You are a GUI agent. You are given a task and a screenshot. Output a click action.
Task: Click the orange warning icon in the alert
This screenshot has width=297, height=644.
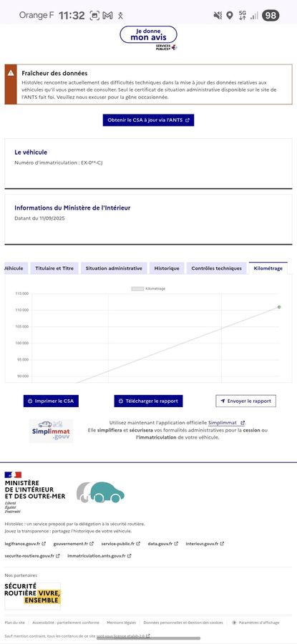pos(11,73)
